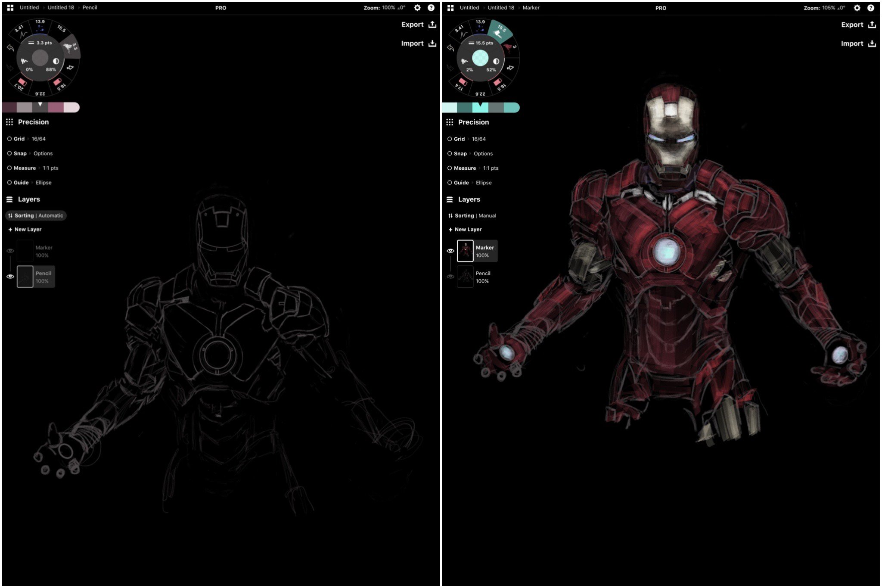Pick the mauve pink swatch, left color bar
882x588 pixels.
tap(56, 107)
